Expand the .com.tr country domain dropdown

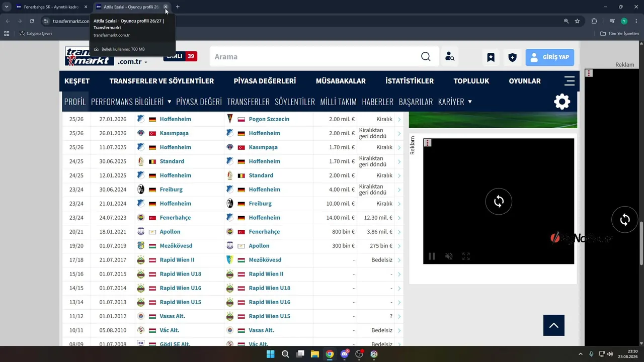pos(132,62)
